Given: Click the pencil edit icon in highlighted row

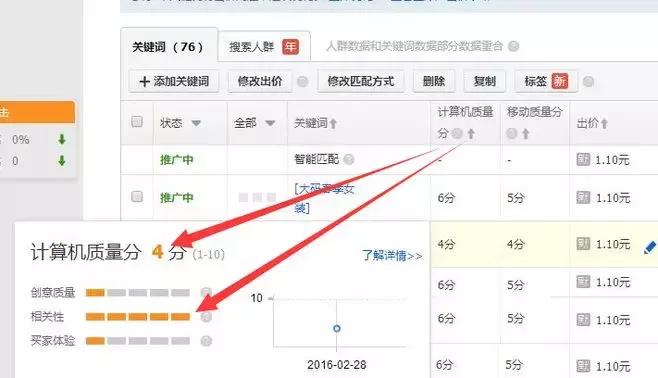Looking at the screenshot, I should [650, 247].
